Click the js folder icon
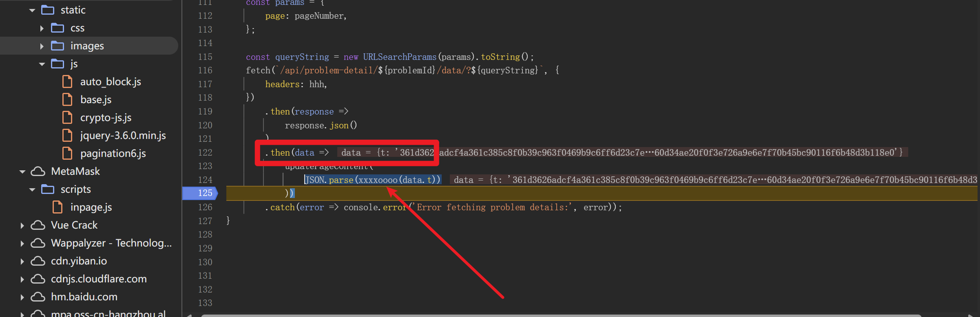This screenshot has width=980, height=317. tap(58, 64)
